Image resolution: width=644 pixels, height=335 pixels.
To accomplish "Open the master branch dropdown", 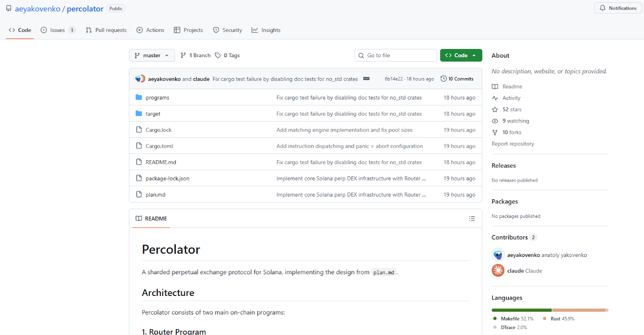I will [152, 56].
